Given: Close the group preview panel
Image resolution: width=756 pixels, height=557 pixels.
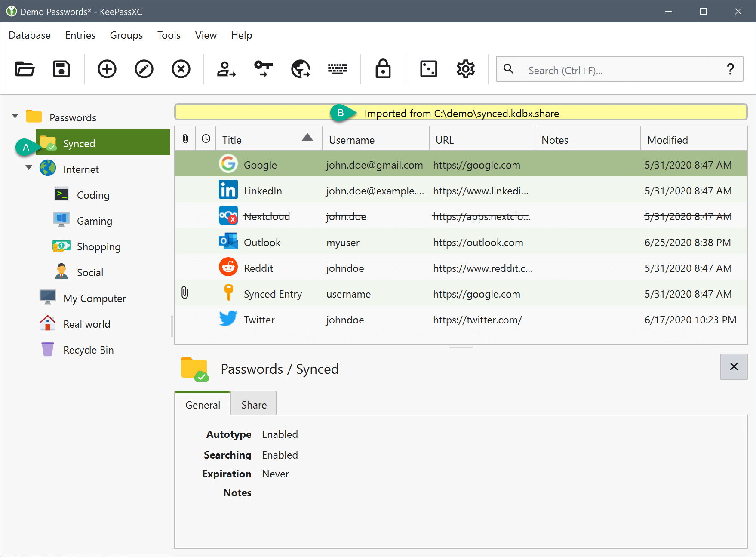Looking at the screenshot, I should click(734, 366).
